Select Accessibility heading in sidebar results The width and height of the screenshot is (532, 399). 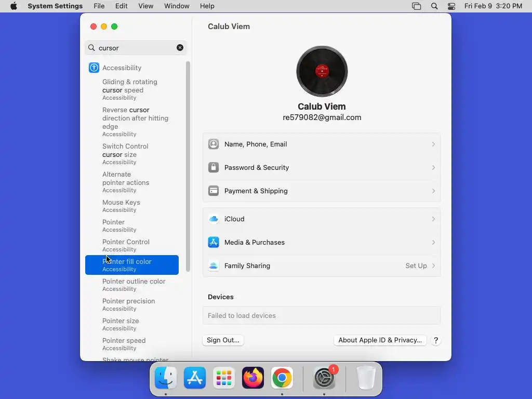click(x=122, y=68)
